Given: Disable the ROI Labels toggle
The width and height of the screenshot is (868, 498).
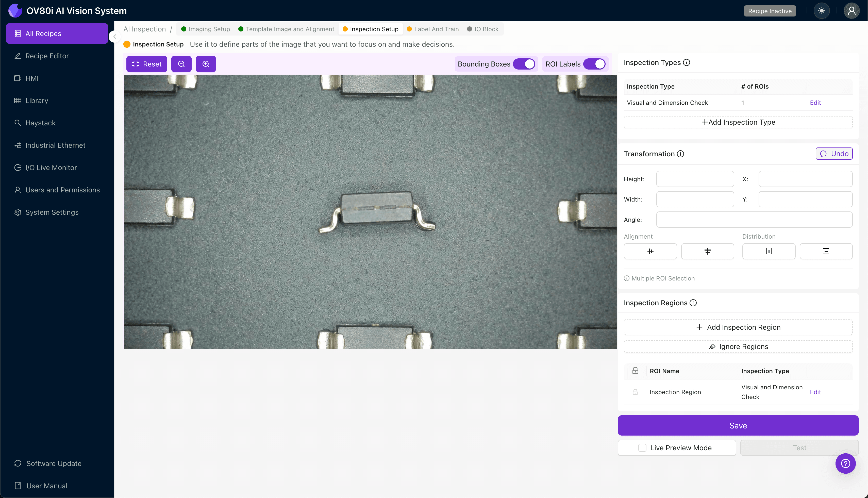Looking at the screenshot, I should click(594, 64).
